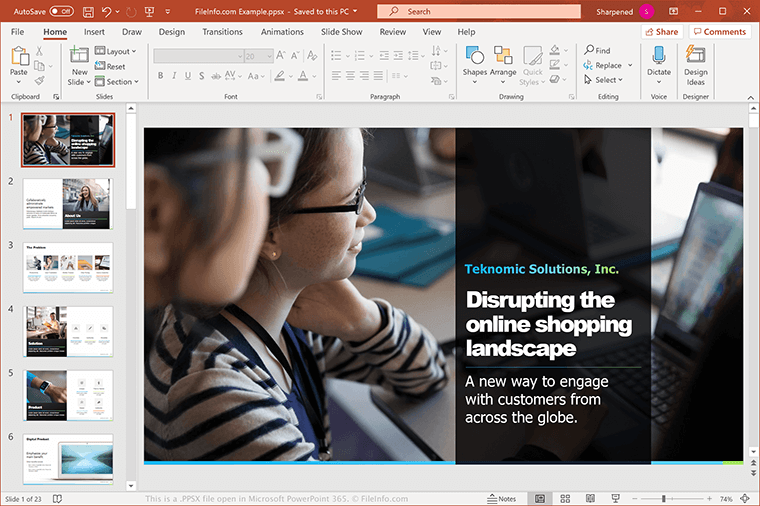
Task: Open the Shapes gallery
Action: coord(475,64)
